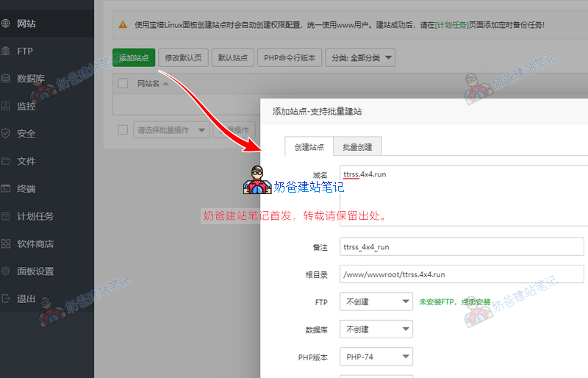Select the Security shield icon
The image size is (588, 378).
tap(6, 134)
